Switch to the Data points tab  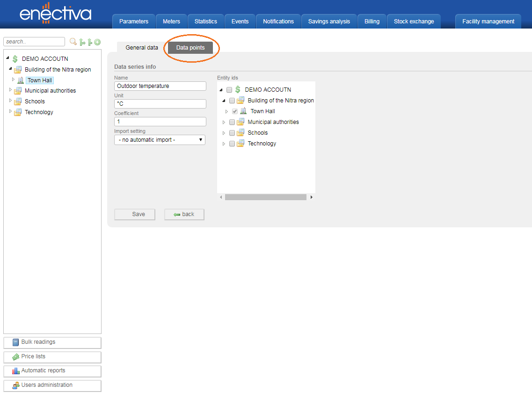click(x=190, y=48)
